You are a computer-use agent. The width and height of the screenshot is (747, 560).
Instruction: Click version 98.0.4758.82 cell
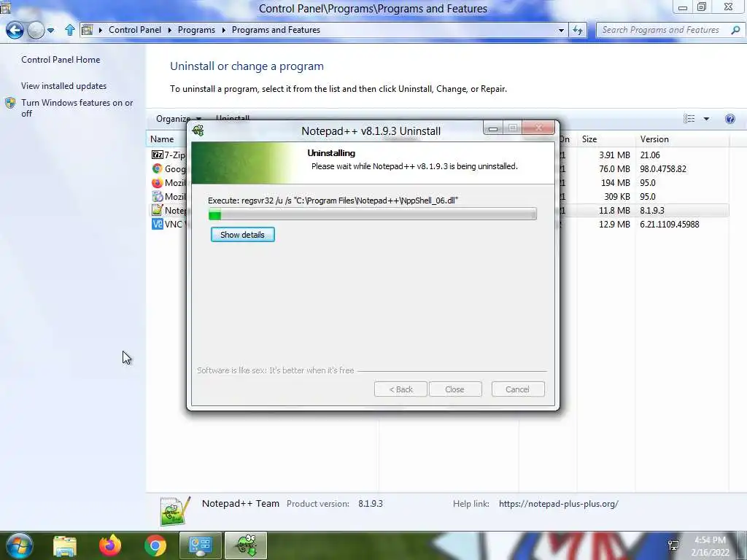[663, 168]
